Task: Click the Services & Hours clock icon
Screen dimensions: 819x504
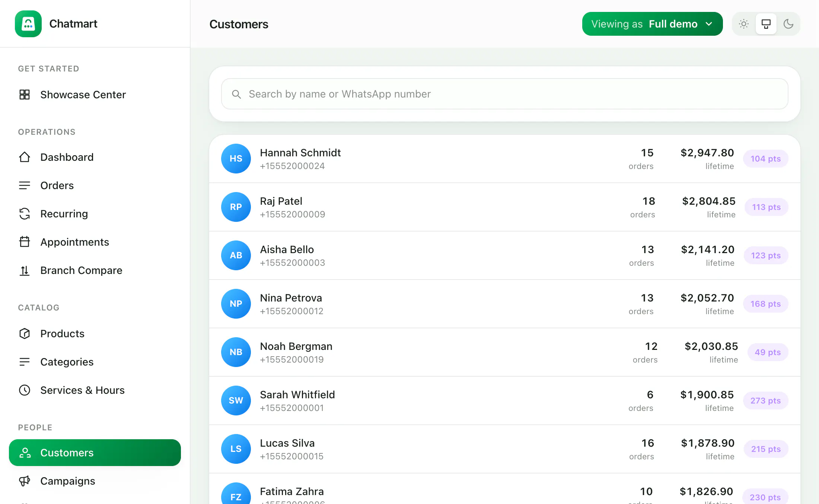Action: click(25, 390)
